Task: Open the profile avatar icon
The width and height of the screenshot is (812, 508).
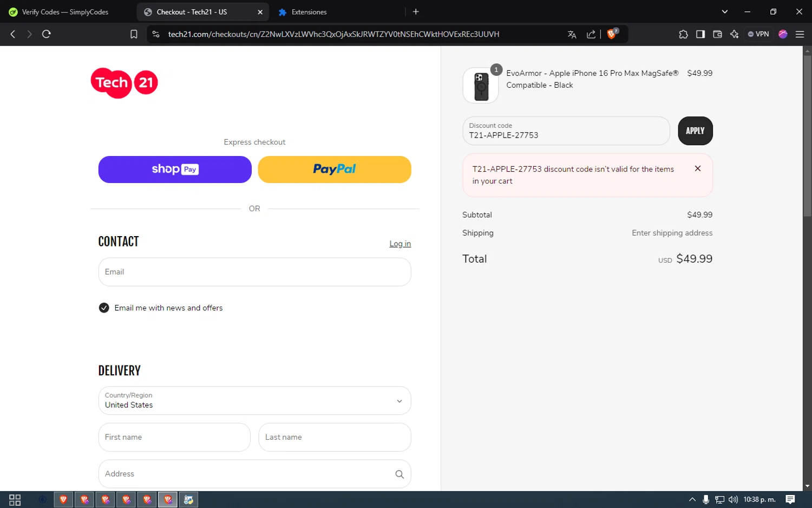Action: tap(783, 34)
